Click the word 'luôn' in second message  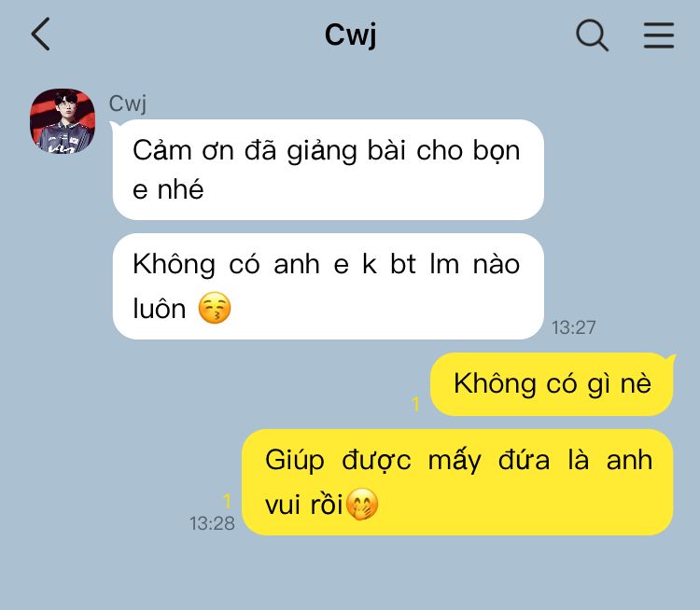click(x=159, y=309)
